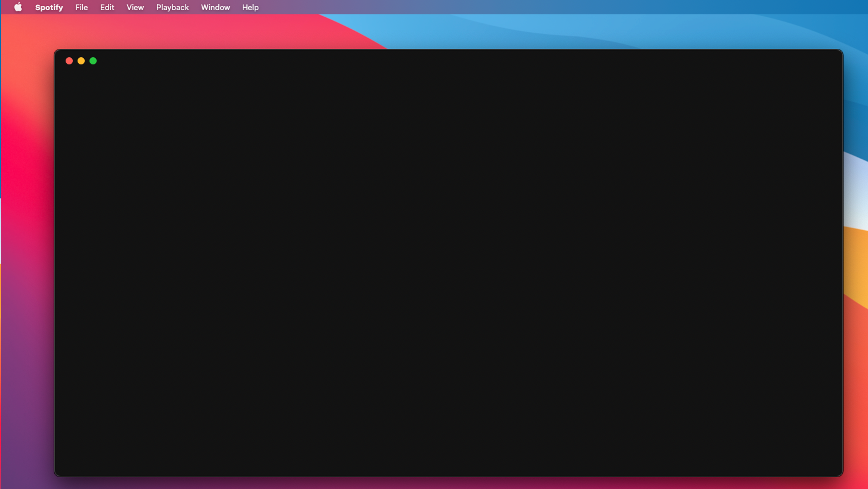Click the desktop wallpaper left of Spotify window

(x=27, y=262)
